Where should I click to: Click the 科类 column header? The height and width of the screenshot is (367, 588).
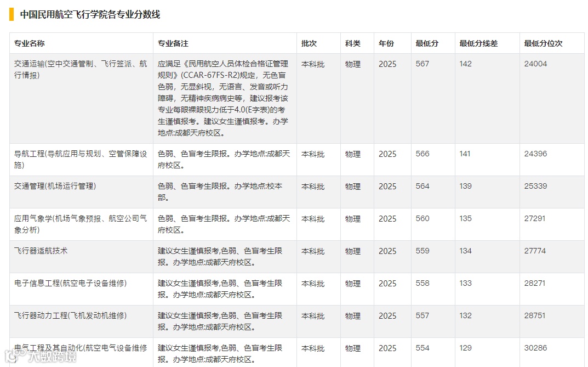point(353,43)
